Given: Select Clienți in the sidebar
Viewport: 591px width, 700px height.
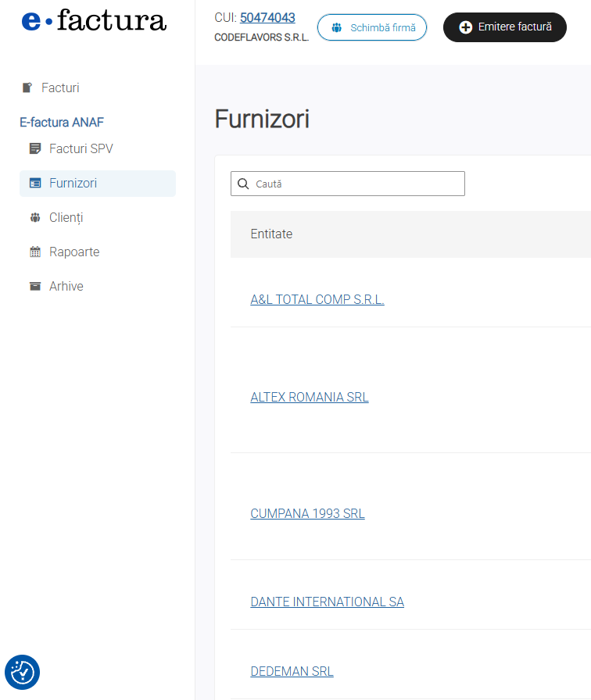Looking at the screenshot, I should pos(66,218).
